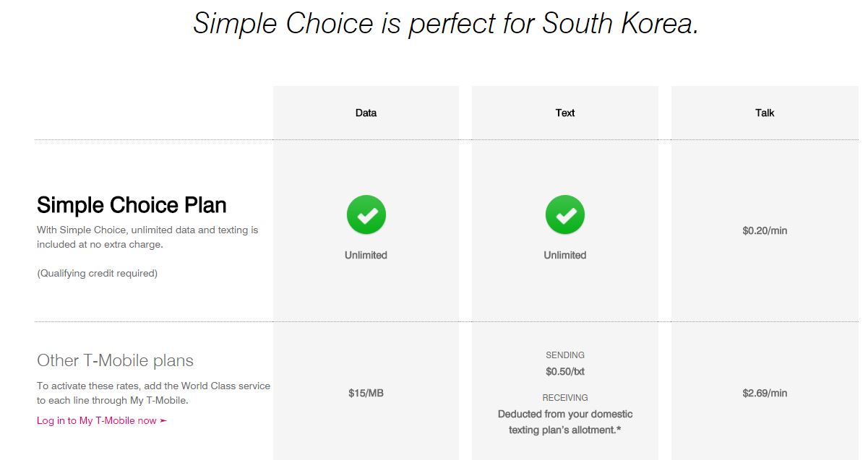Click the $2.69/min talk rate
The height and width of the screenshot is (460, 868).
point(765,394)
